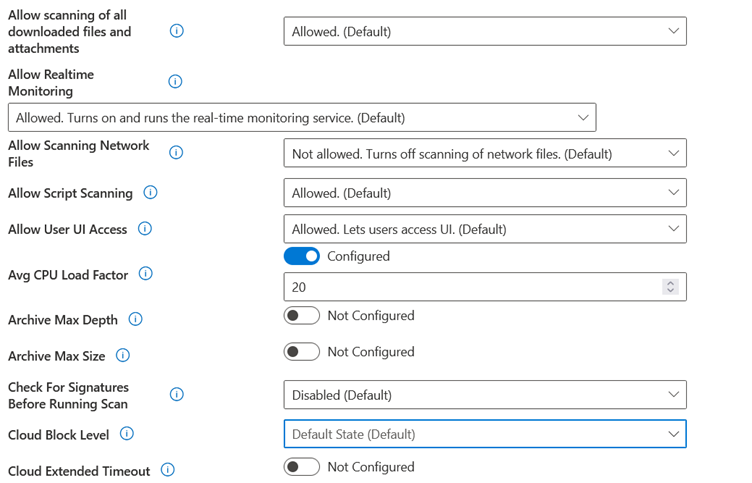Expand the Check For Signatures dropdown
The height and width of the screenshot is (483, 752).
coord(485,395)
